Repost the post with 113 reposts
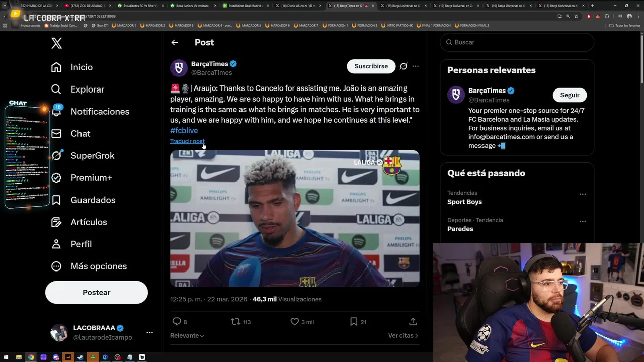The height and width of the screenshot is (362, 644). [240, 322]
